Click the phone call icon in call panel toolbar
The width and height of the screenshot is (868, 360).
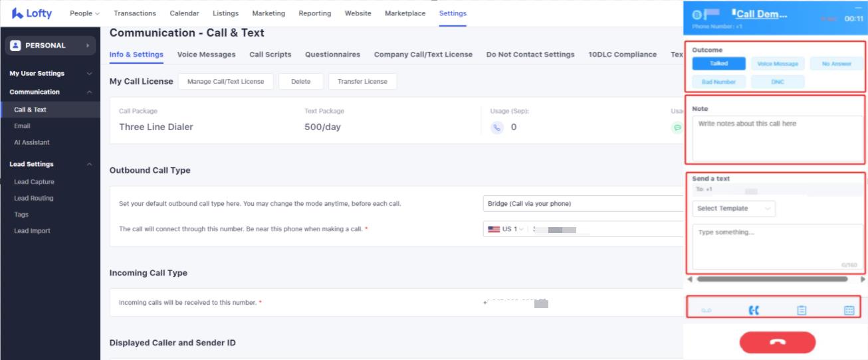coord(754,310)
